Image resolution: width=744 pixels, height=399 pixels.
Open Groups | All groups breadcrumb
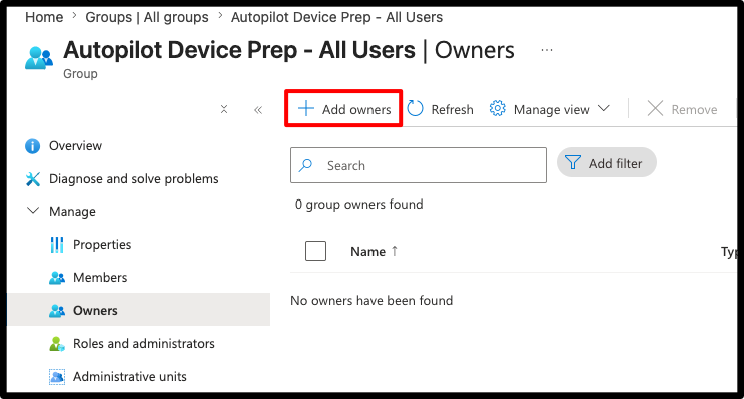pos(147,17)
